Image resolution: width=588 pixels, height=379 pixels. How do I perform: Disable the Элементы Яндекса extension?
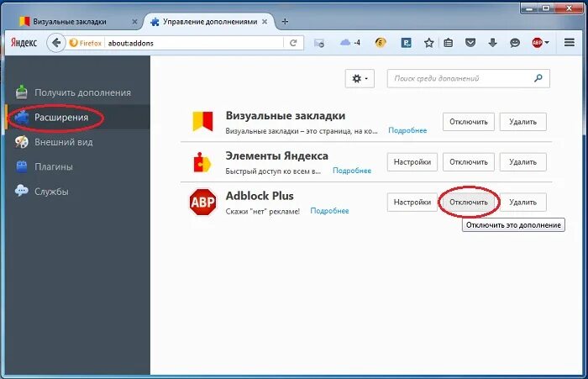[x=469, y=162]
